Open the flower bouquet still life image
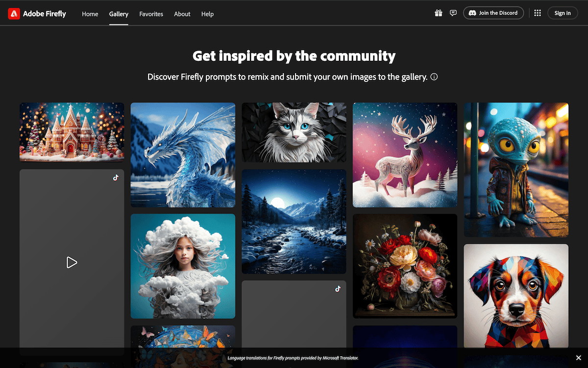This screenshot has height=368, width=588. 405,266
